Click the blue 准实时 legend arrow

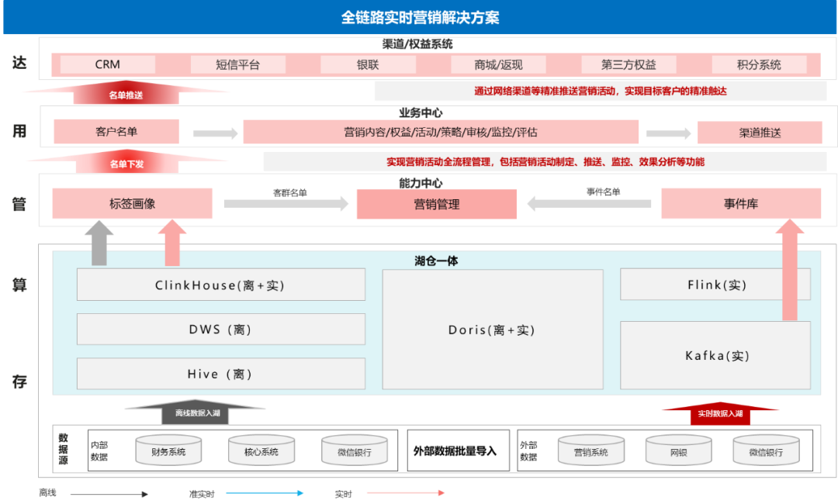(x=265, y=493)
